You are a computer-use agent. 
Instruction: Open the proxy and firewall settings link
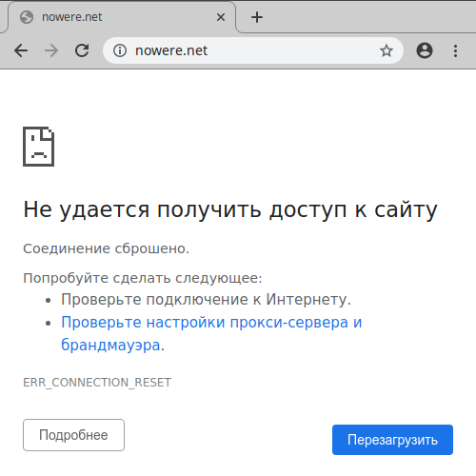tap(211, 333)
